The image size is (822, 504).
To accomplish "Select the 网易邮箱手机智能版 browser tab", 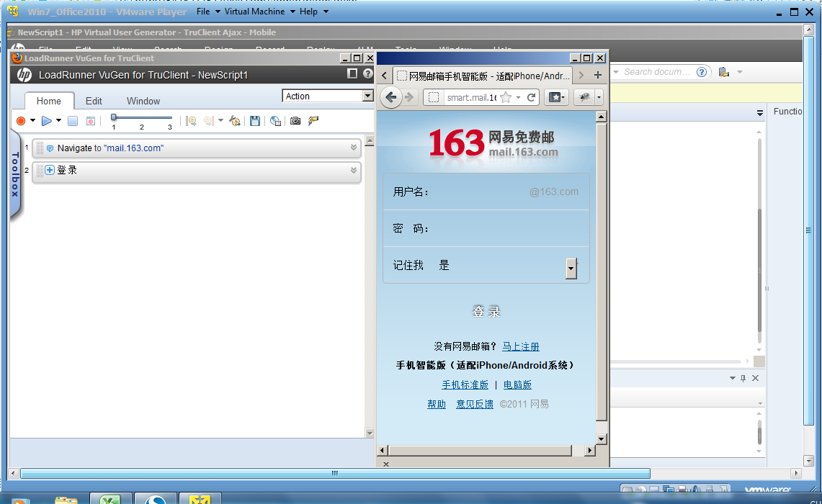I will pyautogui.click(x=483, y=76).
